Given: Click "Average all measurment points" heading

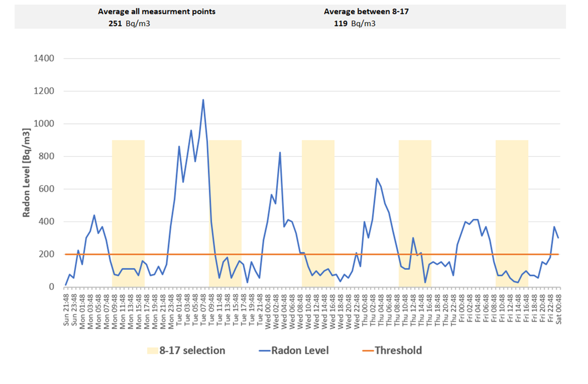Looking at the screenshot, I should tap(157, 12).
